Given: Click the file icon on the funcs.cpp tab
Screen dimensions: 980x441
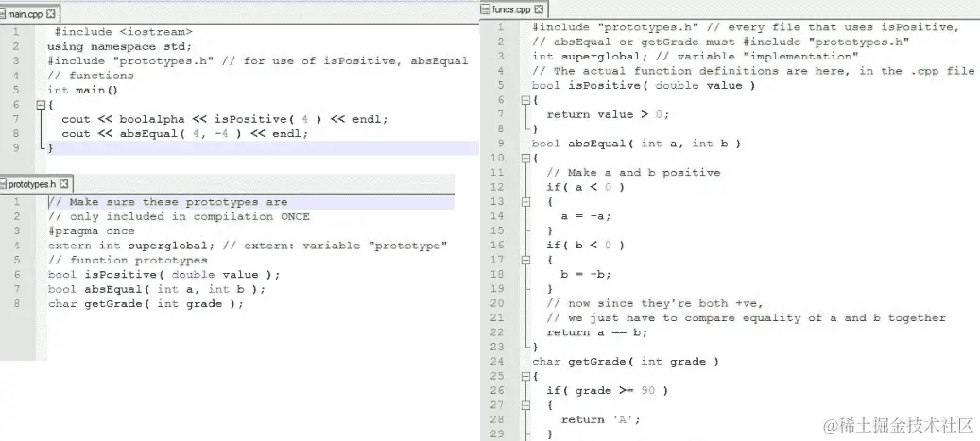Looking at the screenshot, I should tap(486, 9).
